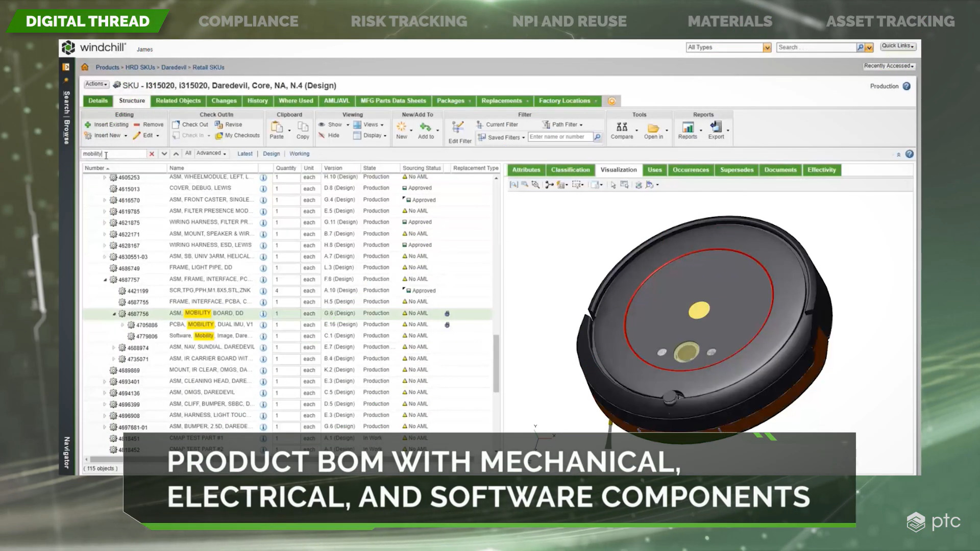The image size is (980, 551).
Task: Switch to the Attributes tab
Action: (526, 170)
